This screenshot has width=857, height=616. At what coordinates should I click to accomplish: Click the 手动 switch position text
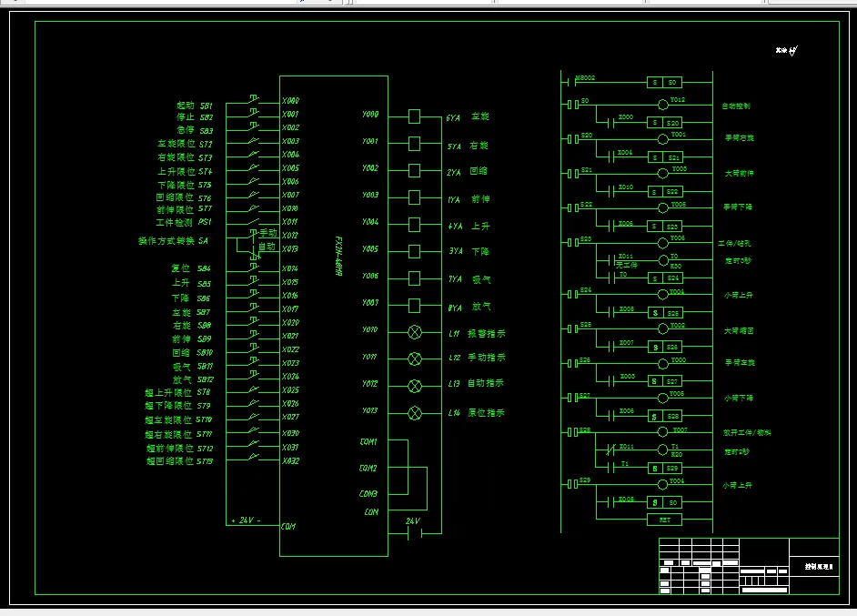click(267, 233)
